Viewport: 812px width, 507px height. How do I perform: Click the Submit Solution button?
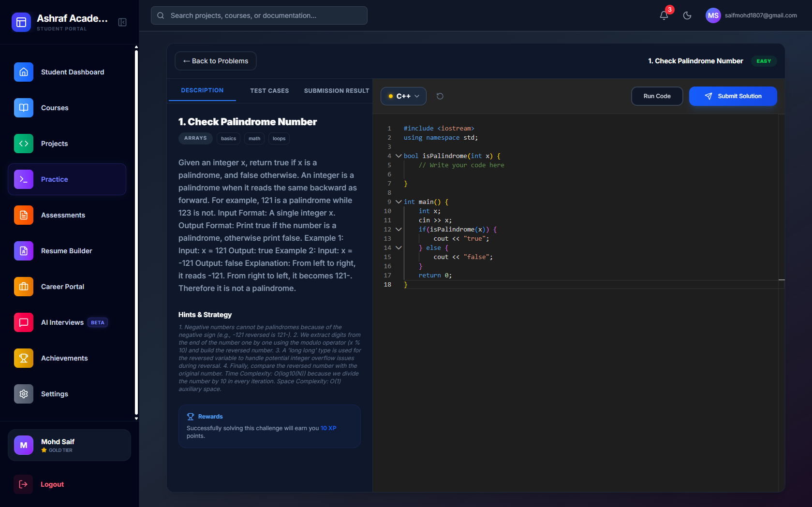click(x=733, y=96)
